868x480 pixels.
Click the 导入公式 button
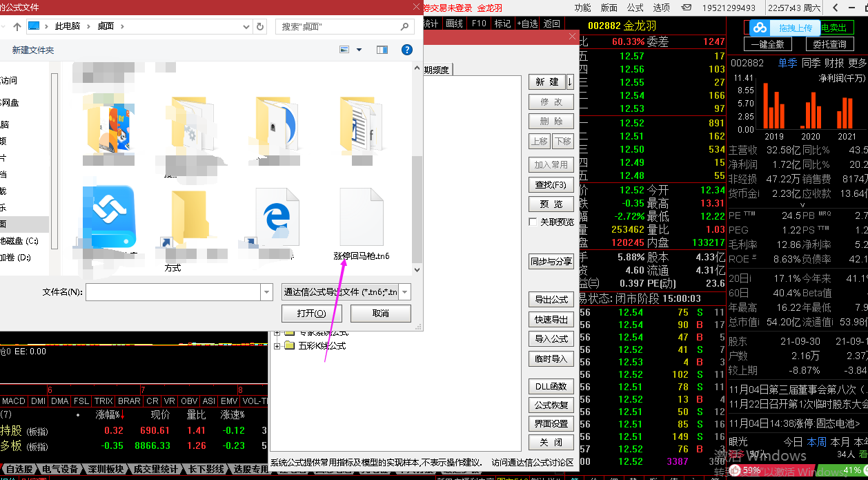pos(551,339)
